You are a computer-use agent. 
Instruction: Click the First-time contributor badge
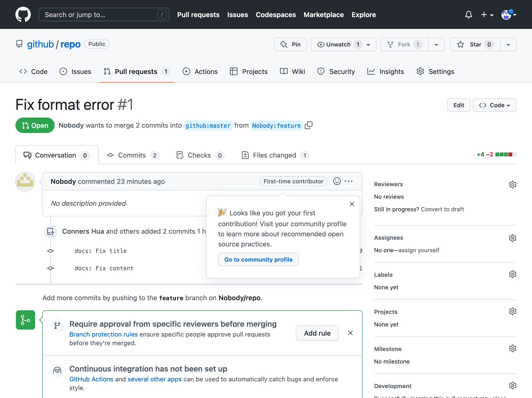click(x=293, y=181)
